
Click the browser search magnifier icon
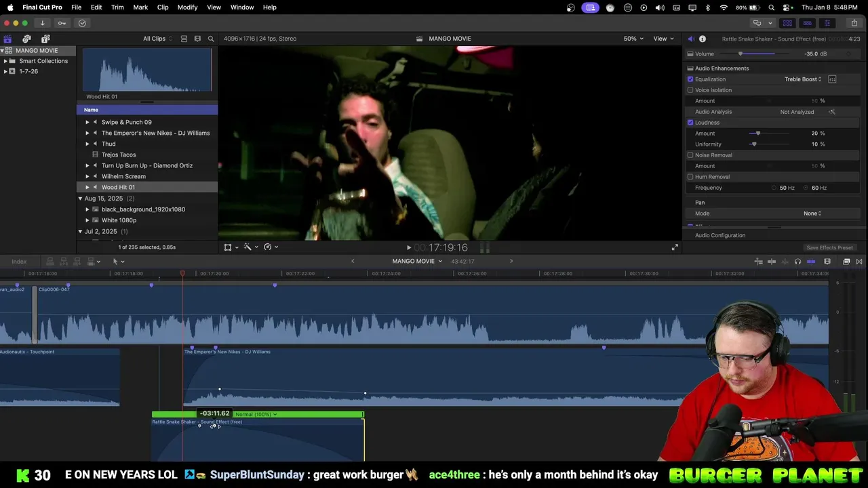click(211, 39)
